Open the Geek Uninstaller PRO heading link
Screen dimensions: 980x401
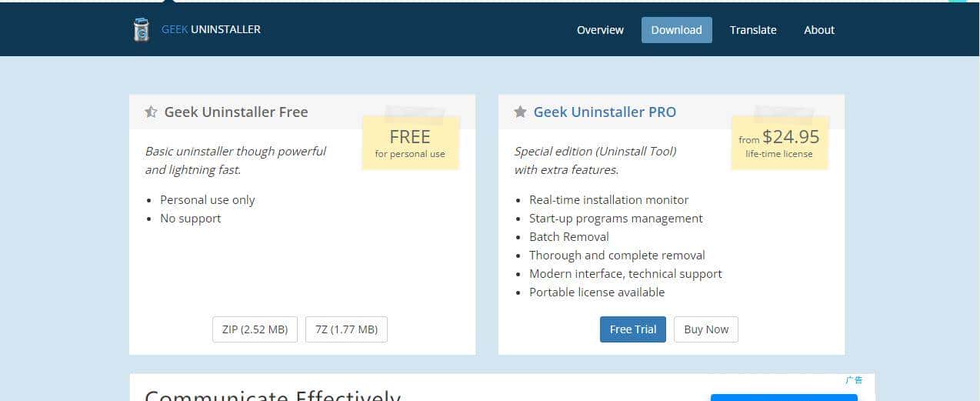(x=605, y=112)
